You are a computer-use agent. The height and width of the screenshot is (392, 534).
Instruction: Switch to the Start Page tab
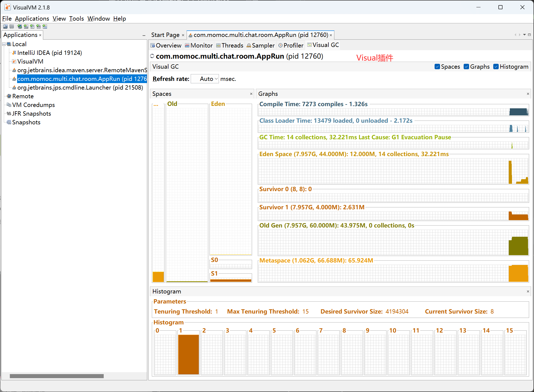tap(165, 35)
